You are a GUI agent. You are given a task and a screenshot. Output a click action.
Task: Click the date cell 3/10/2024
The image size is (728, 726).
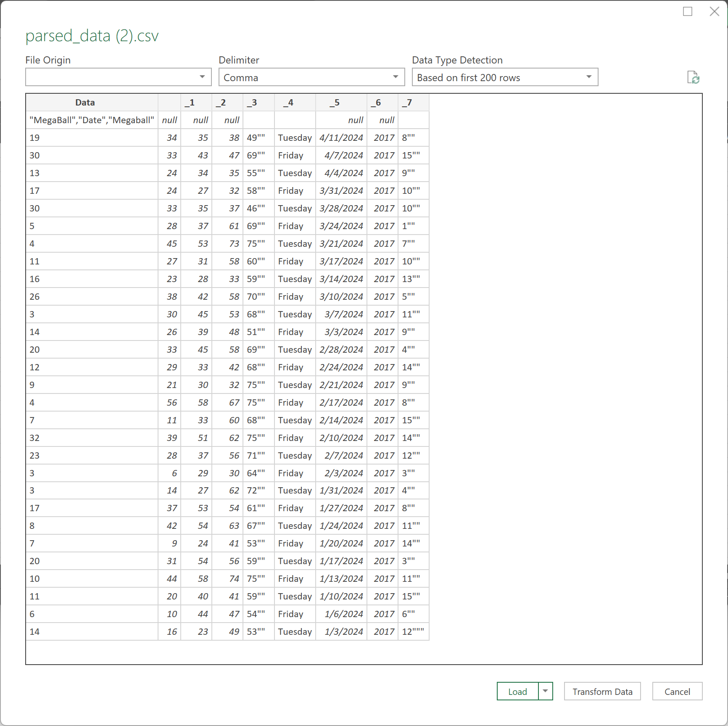tap(341, 297)
